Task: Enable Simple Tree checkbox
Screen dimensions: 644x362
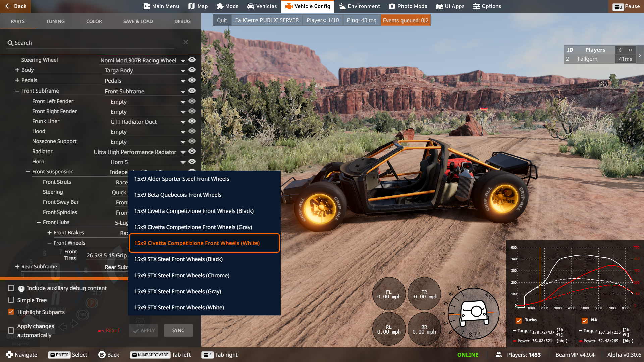Action: 11,300
